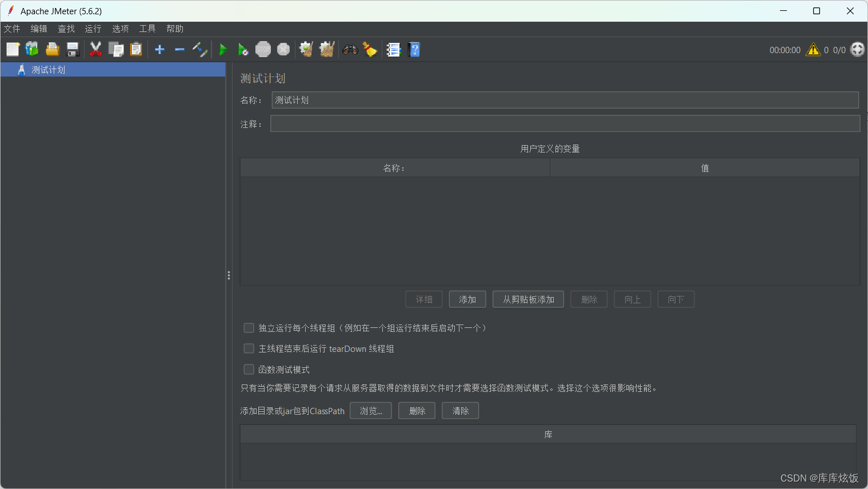
Task: Open the 选项 menu
Action: (x=120, y=28)
